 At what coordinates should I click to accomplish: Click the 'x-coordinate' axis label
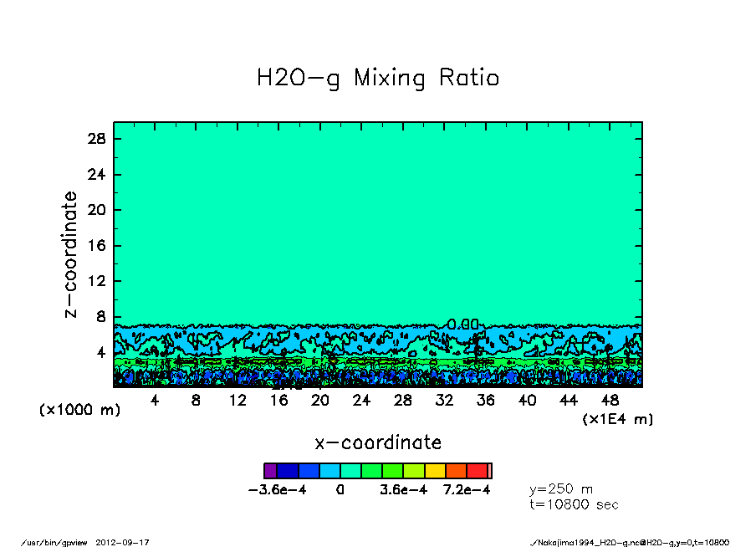378,442
